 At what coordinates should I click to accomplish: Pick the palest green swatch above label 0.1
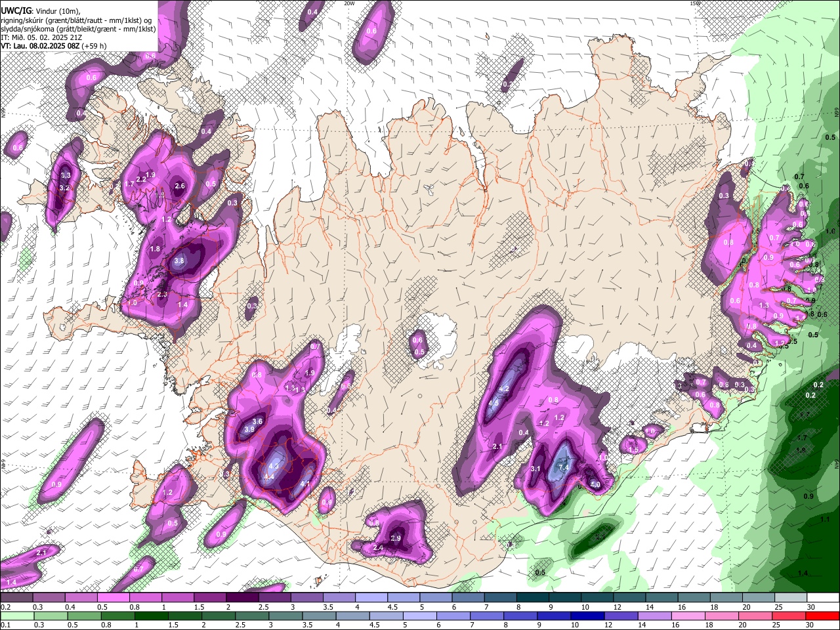17,616
